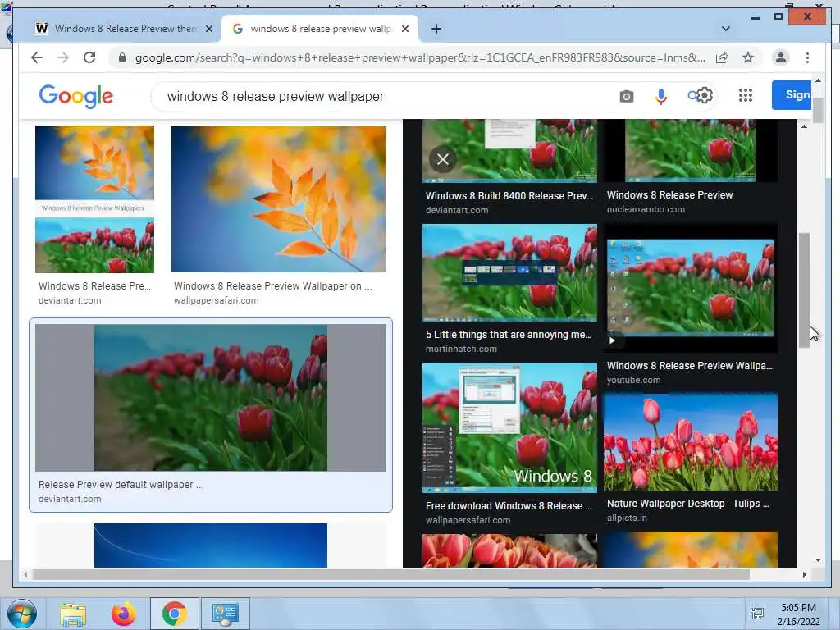The image size is (840, 630).
Task: Click the padlock site info icon
Action: pos(121,57)
